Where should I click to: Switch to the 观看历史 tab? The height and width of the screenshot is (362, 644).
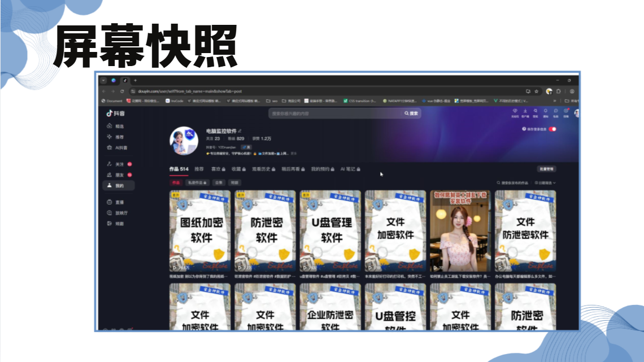264,169
